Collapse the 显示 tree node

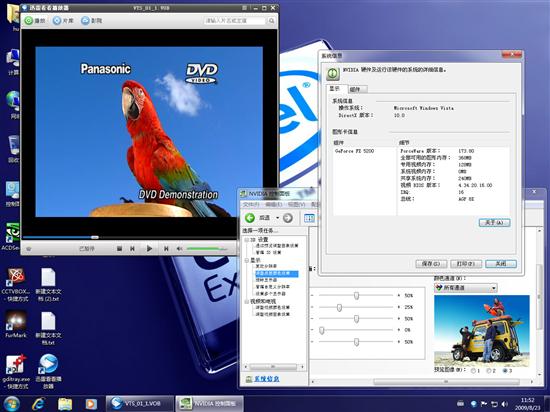pyautogui.click(x=247, y=261)
